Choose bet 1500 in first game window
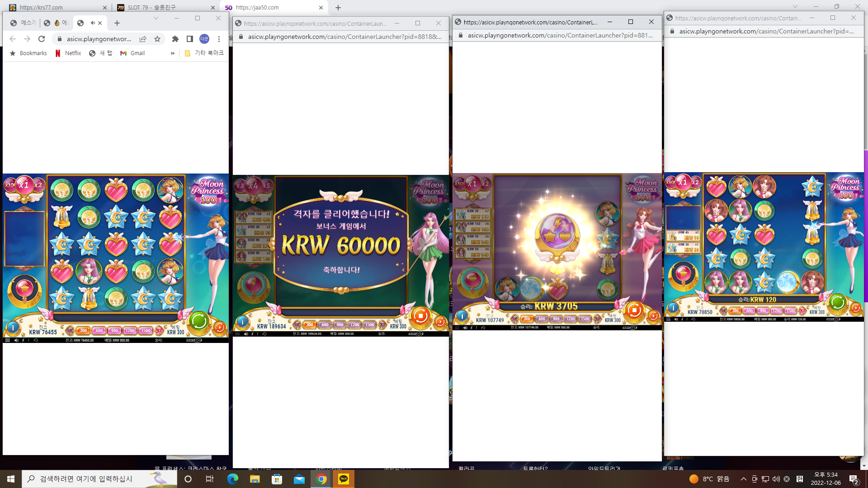The image size is (868, 488). [145, 331]
